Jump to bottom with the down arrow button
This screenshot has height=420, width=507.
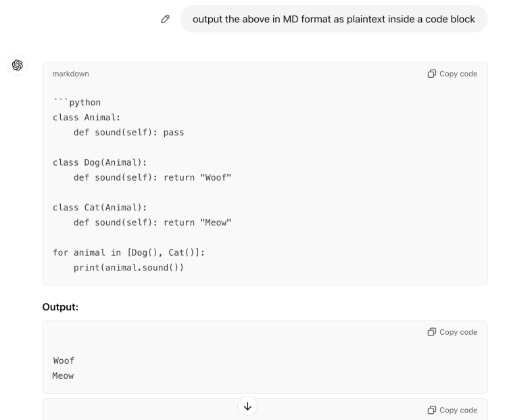pos(247,406)
